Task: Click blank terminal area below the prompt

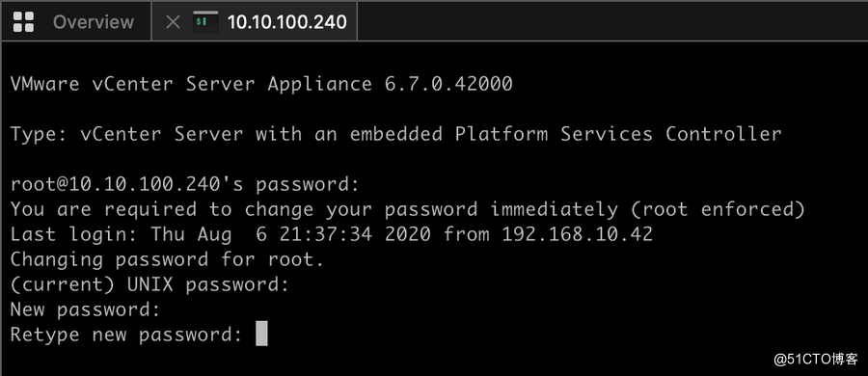Action: [x=388, y=360]
